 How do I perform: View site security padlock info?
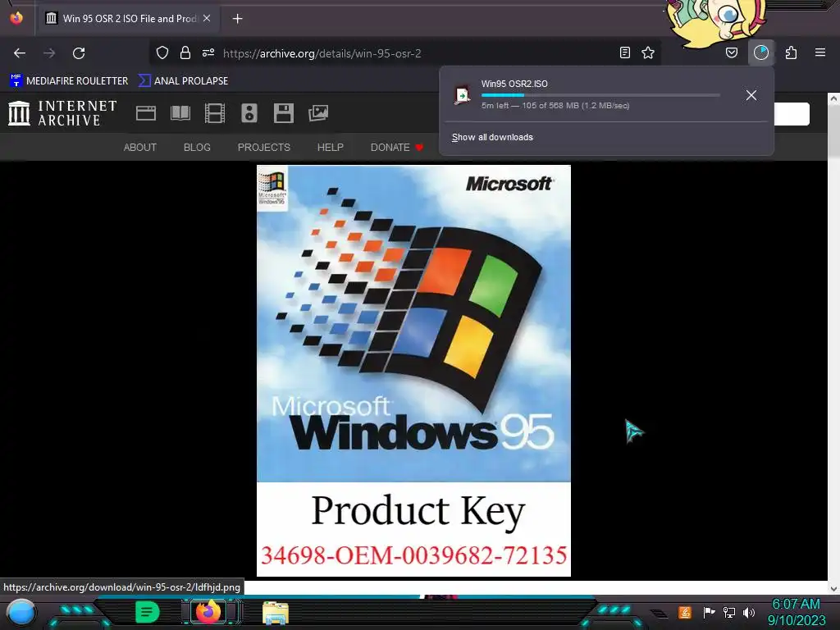pos(185,52)
